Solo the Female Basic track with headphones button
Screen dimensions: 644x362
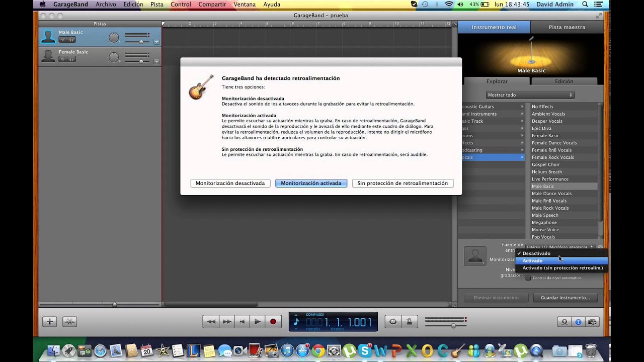pyautogui.click(x=71, y=59)
